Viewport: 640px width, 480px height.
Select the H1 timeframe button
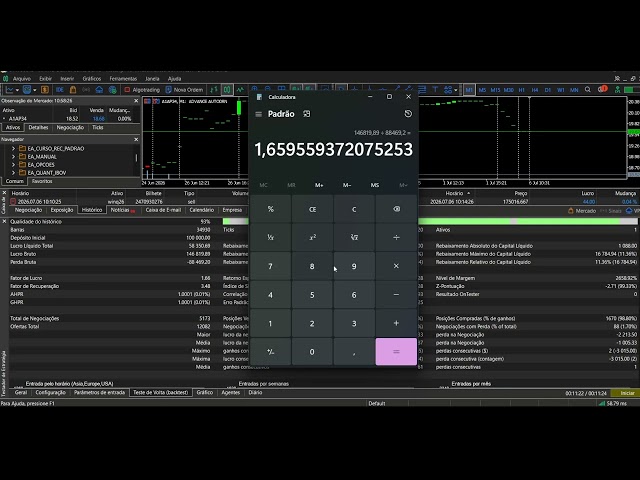coord(522,90)
